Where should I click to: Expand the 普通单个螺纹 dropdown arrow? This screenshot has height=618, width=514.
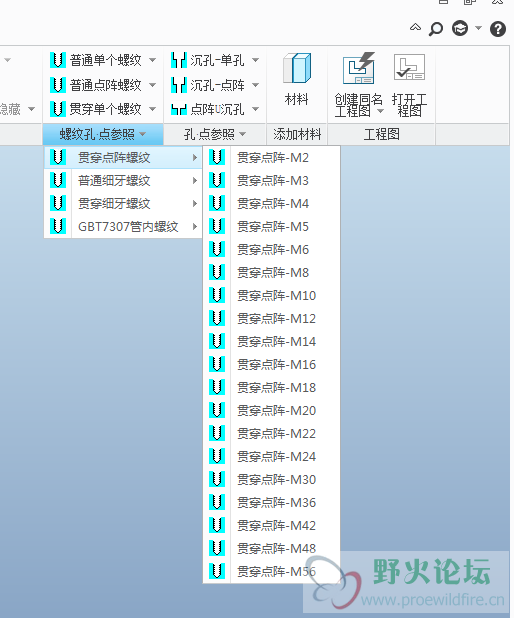coord(153,60)
